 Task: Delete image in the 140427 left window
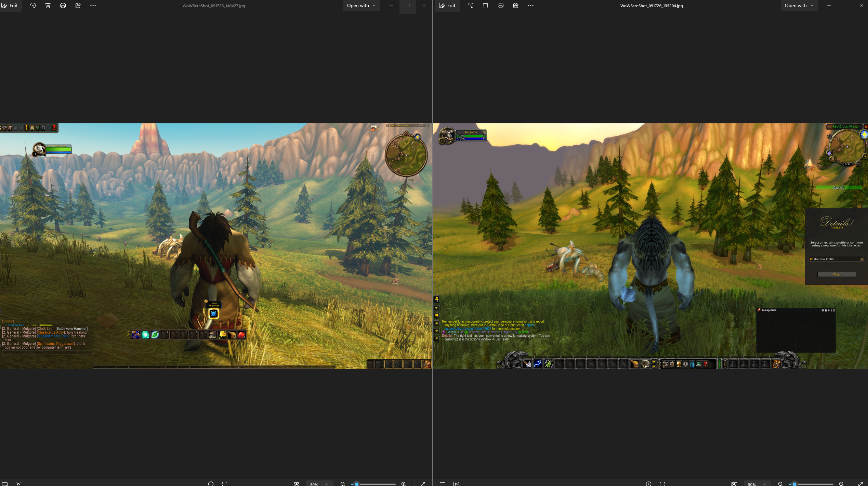coord(48,5)
